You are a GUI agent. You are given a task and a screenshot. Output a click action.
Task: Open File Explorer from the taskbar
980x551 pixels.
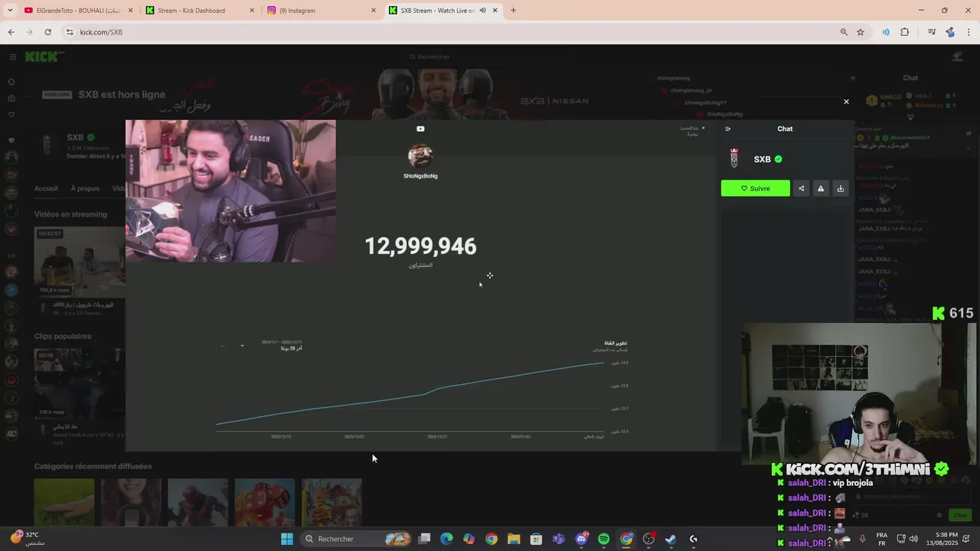[x=514, y=539]
